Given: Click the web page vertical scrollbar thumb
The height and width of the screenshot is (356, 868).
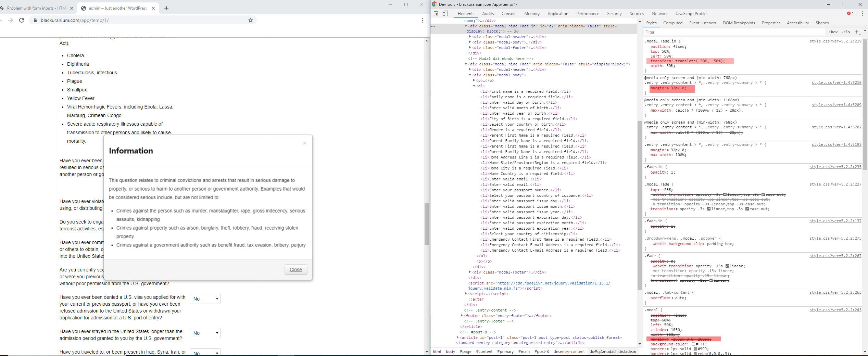Looking at the screenshot, I should 427,224.
